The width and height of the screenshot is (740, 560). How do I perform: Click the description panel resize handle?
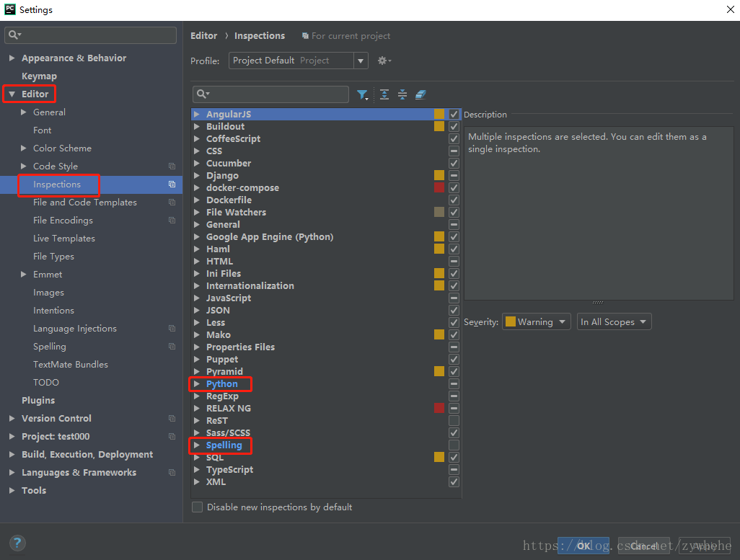coord(597,303)
